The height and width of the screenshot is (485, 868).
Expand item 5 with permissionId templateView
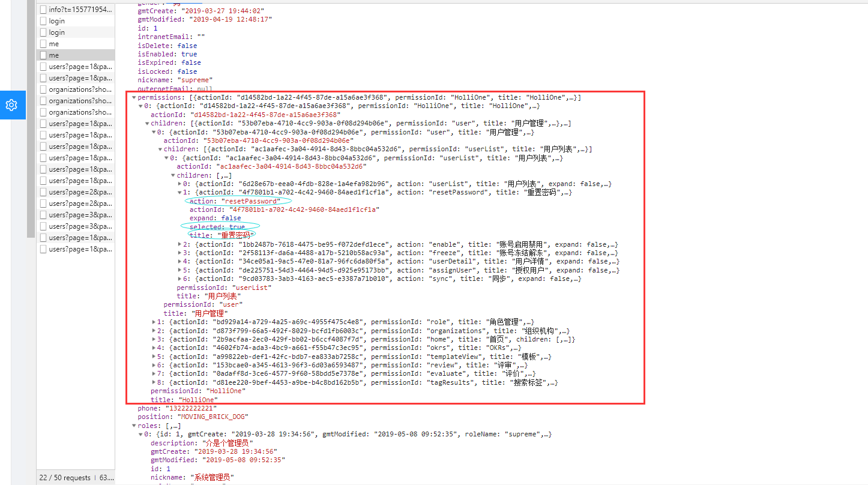(153, 357)
